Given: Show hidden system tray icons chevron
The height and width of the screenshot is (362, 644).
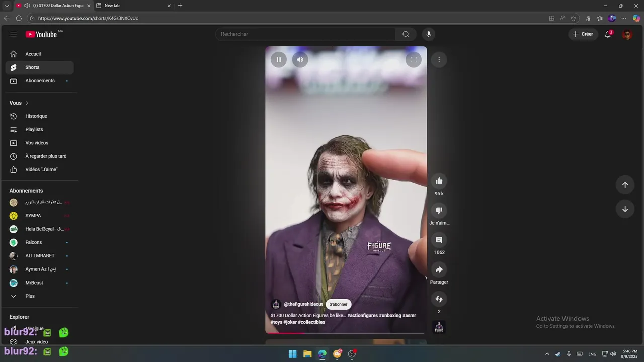Looking at the screenshot, I should [x=547, y=354].
